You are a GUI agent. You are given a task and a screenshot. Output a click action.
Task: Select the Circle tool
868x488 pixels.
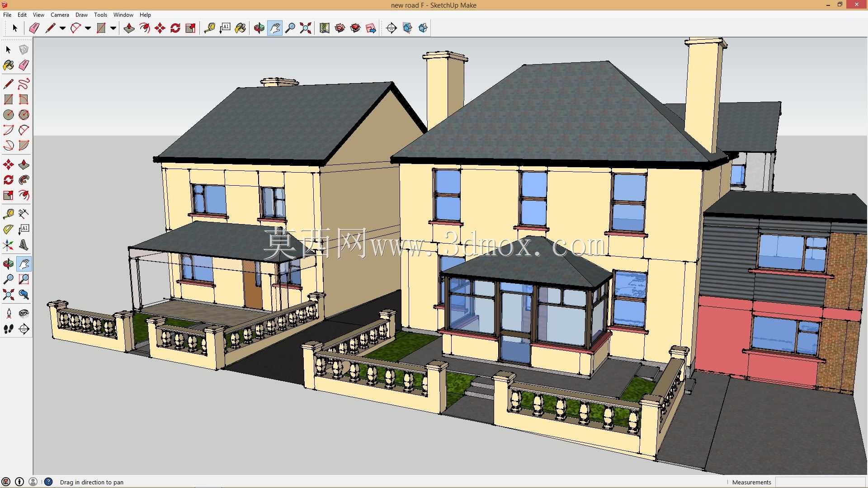(x=8, y=115)
